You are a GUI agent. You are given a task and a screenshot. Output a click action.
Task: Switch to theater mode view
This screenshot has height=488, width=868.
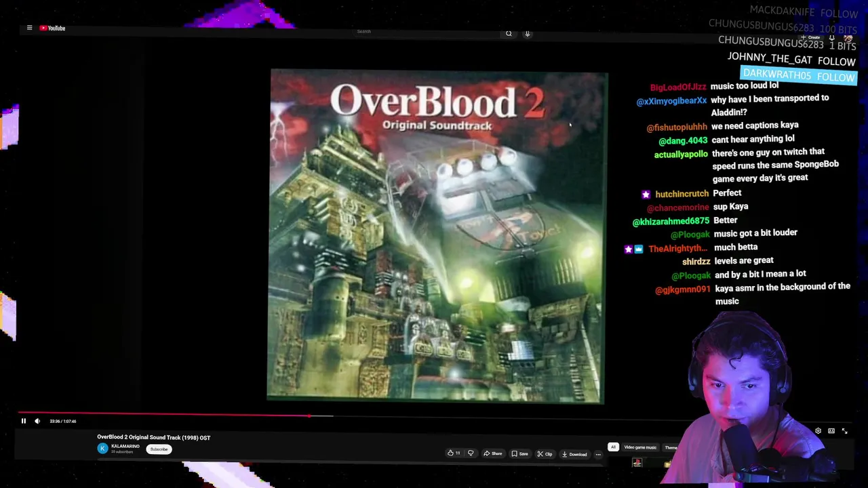(831, 431)
